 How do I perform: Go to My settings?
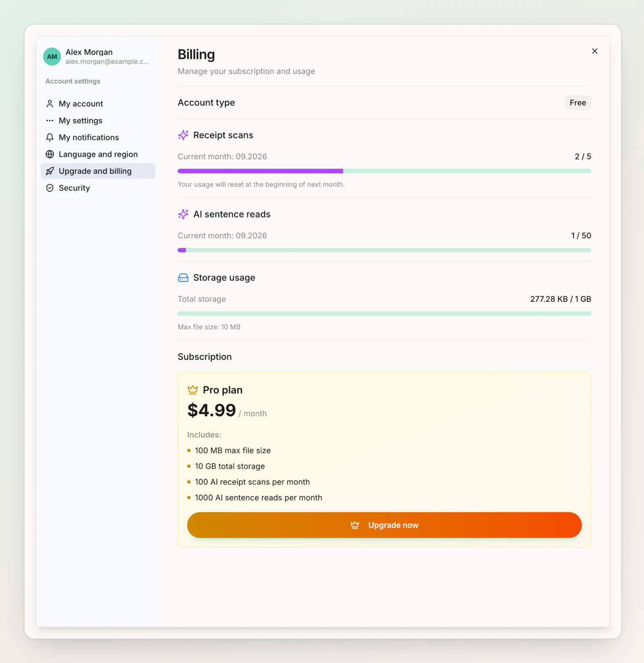[98, 120]
